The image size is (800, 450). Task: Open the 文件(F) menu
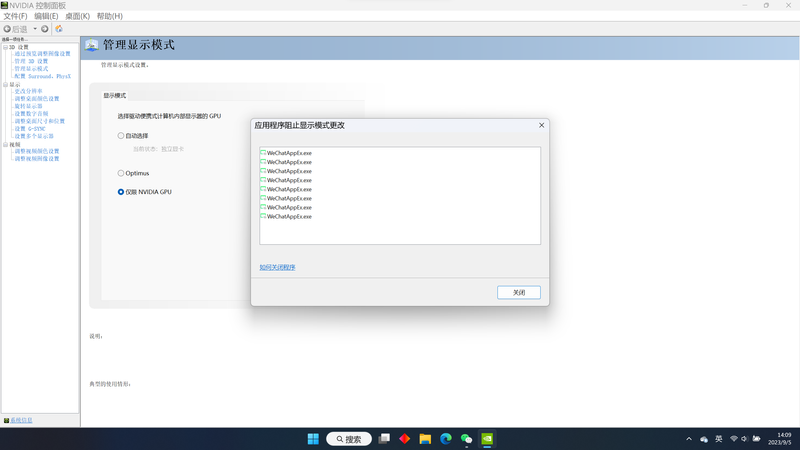tap(15, 16)
